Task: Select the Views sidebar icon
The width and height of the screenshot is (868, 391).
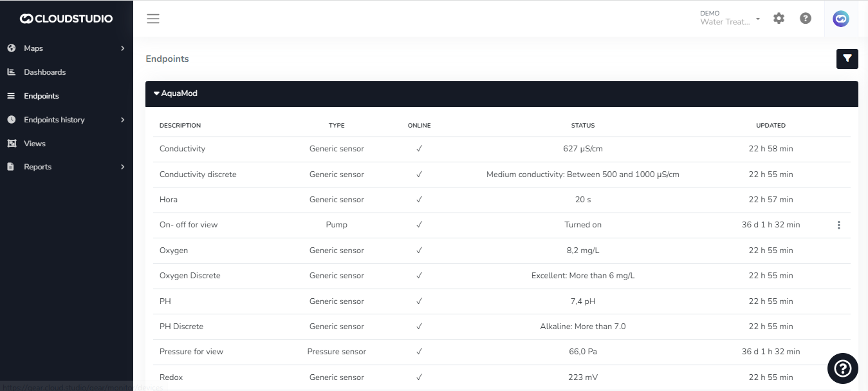Action: [x=10, y=143]
